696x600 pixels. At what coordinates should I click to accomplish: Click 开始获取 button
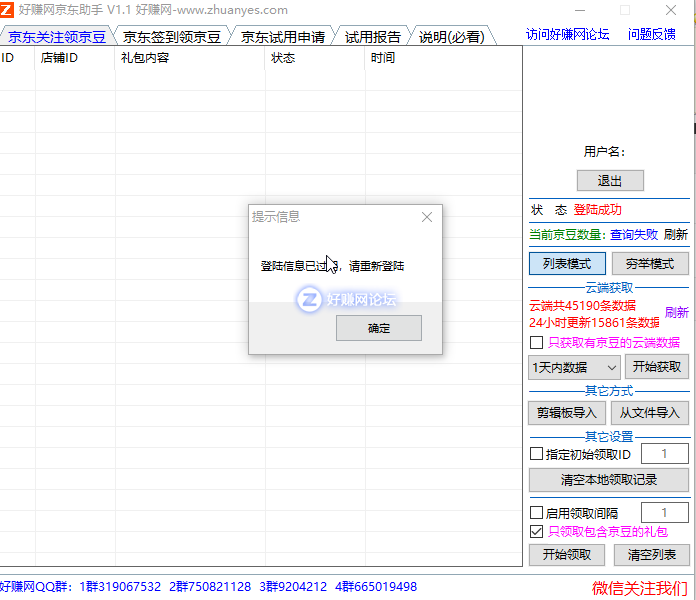pos(656,367)
